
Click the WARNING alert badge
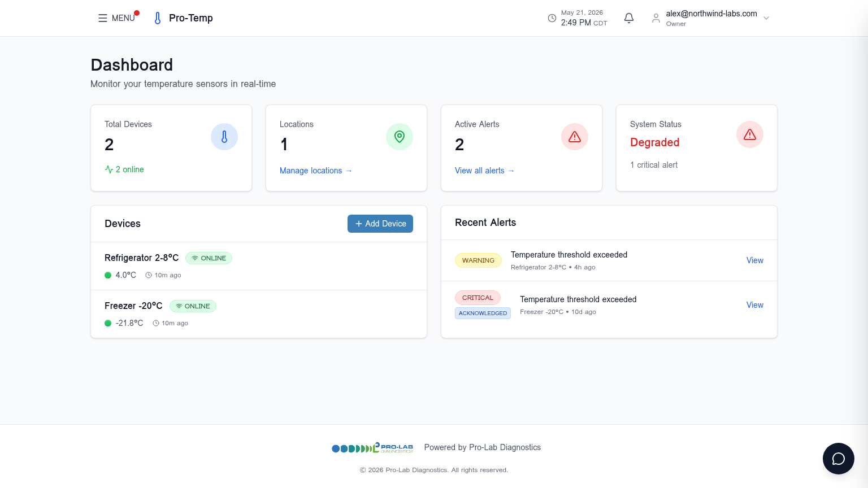tap(478, 260)
